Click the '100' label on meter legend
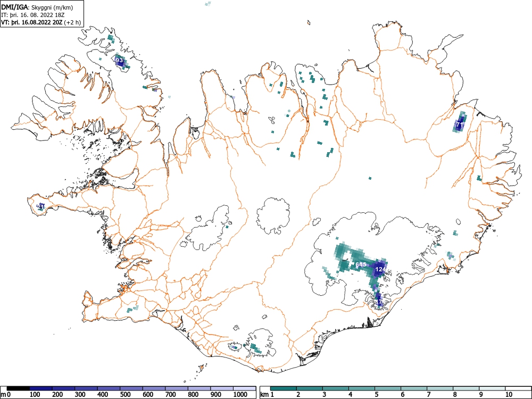Image resolution: width=532 pixels, height=399 pixels. (35, 394)
